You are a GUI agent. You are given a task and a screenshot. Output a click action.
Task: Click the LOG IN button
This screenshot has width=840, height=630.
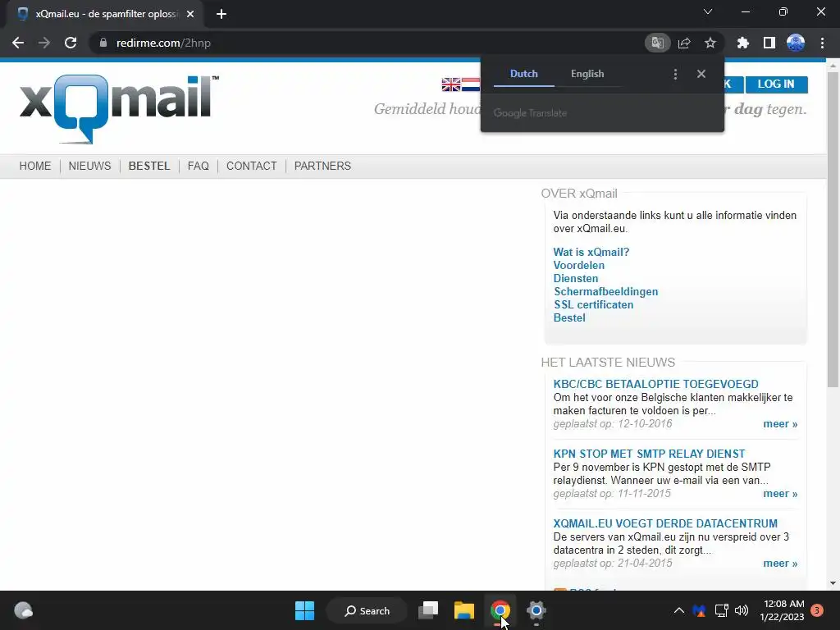776,84
